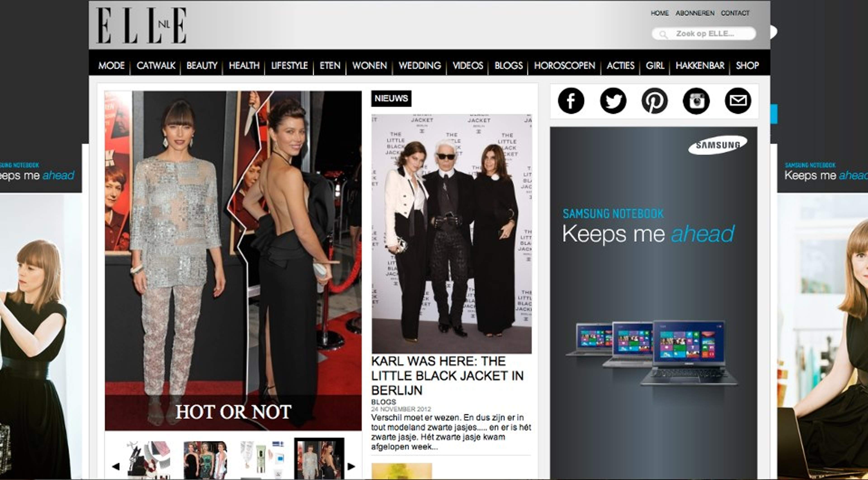Click the Twitter bird icon
The height and width of the screenshot is (480, 868).
[613, 101]
